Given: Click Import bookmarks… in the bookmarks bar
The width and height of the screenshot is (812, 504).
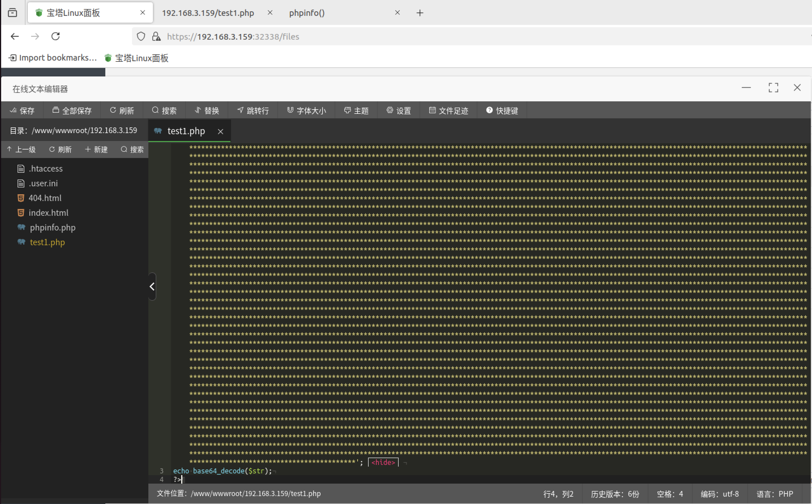Looking at the screenshot, I should pos(53,58).
